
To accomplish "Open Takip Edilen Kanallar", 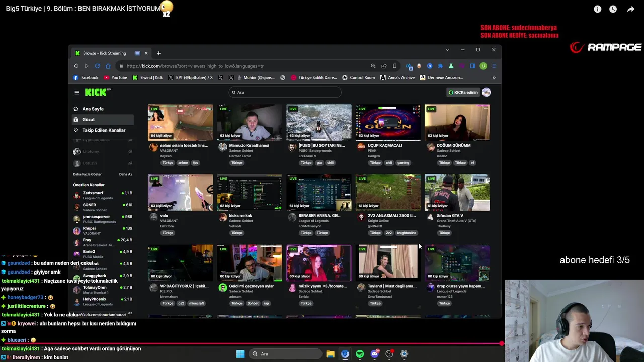I will click(103, 130).
